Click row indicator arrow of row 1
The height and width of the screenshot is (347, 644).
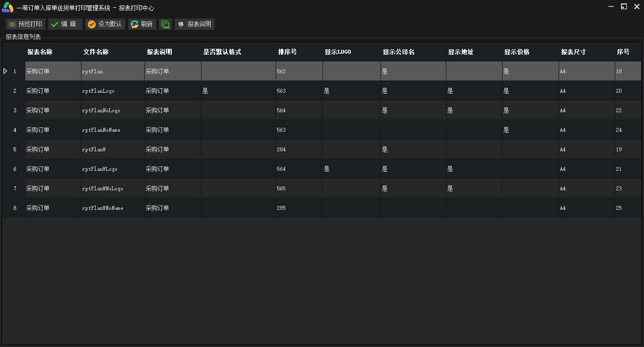click(5, 71)
